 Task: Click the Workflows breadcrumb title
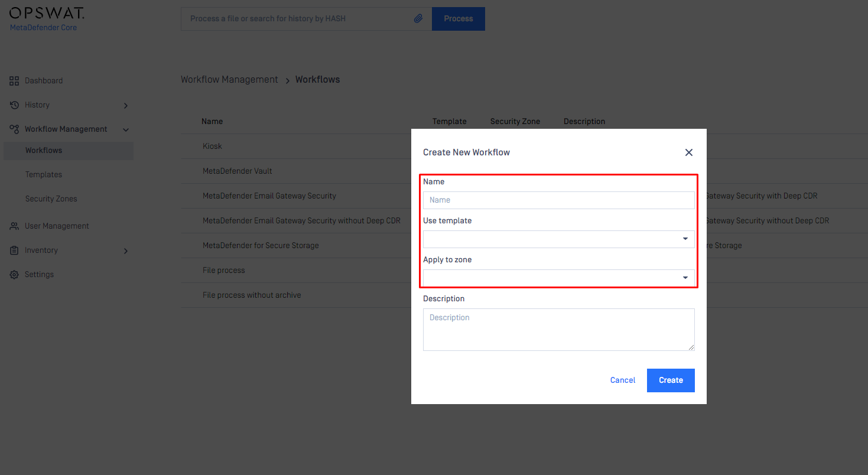tap(318, 80)
